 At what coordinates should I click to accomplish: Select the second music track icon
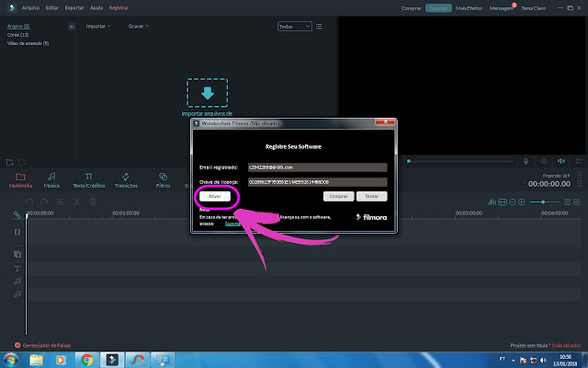tap(17, 294)
